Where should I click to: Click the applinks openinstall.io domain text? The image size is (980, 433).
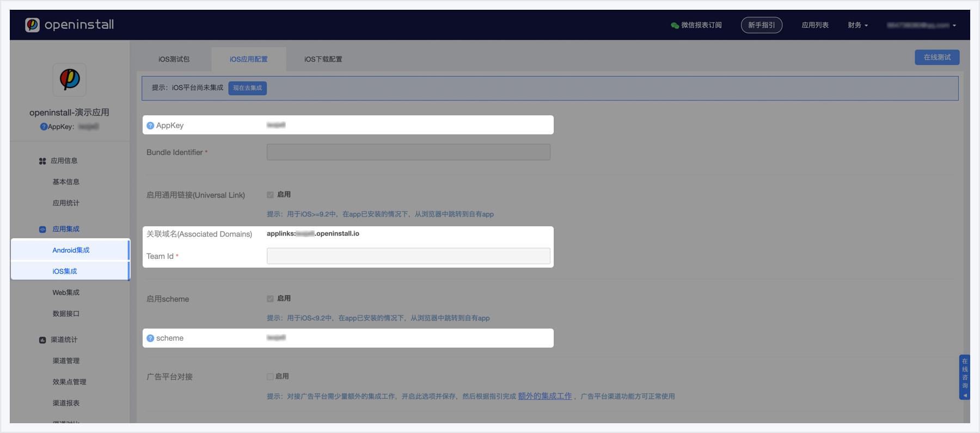pyautogui.click(x=313, y=233)
